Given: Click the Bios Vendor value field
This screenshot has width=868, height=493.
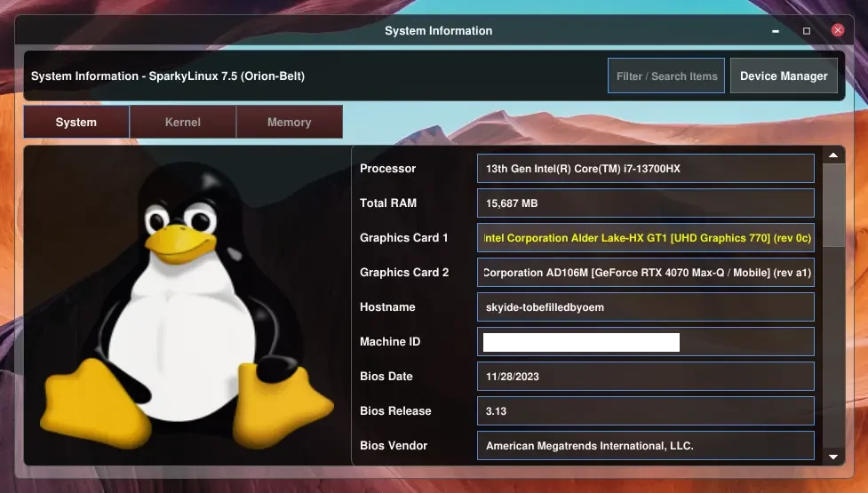Looking at the screenshot, I should coord(646,446).
